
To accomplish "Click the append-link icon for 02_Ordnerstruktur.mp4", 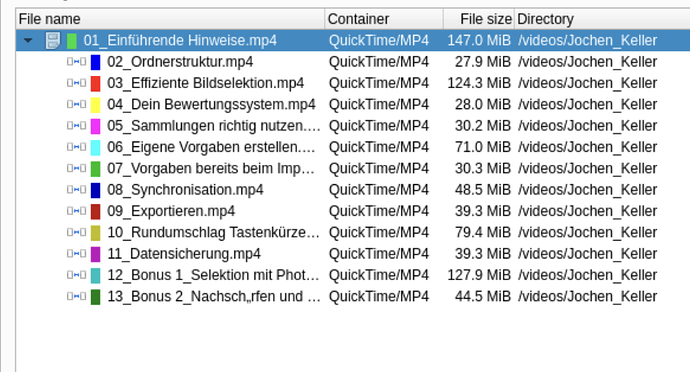I will click(77, 62).
